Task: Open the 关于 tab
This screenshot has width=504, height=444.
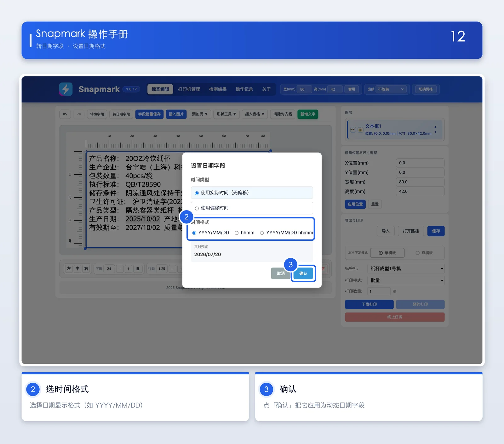Action: pos(266,89)
